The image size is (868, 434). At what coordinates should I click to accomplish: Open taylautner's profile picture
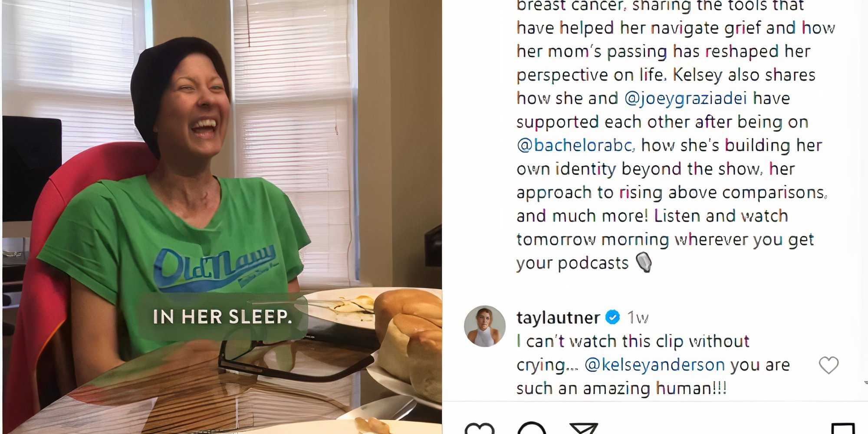pos(485,326)
